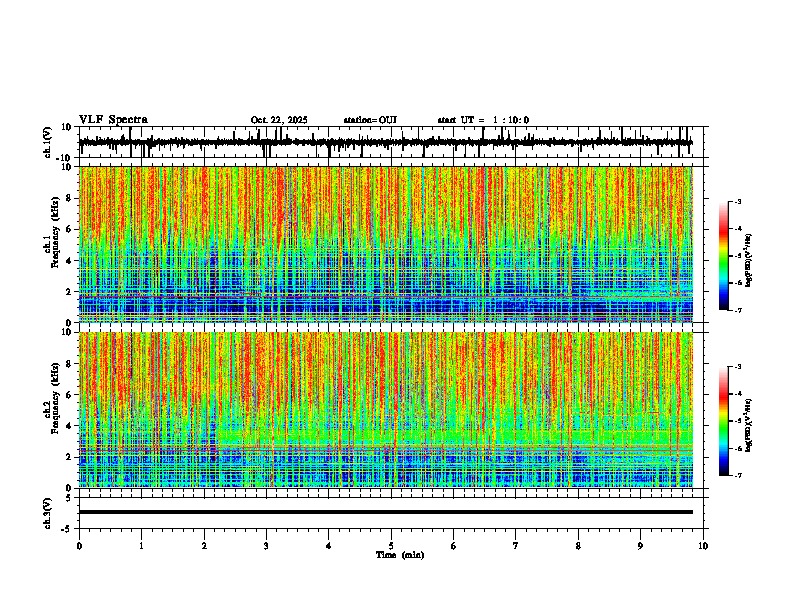Click the "6" kHz tick of ch.2 spectrogram
This screenshot has width=792, height=612.
pos(70,395)
